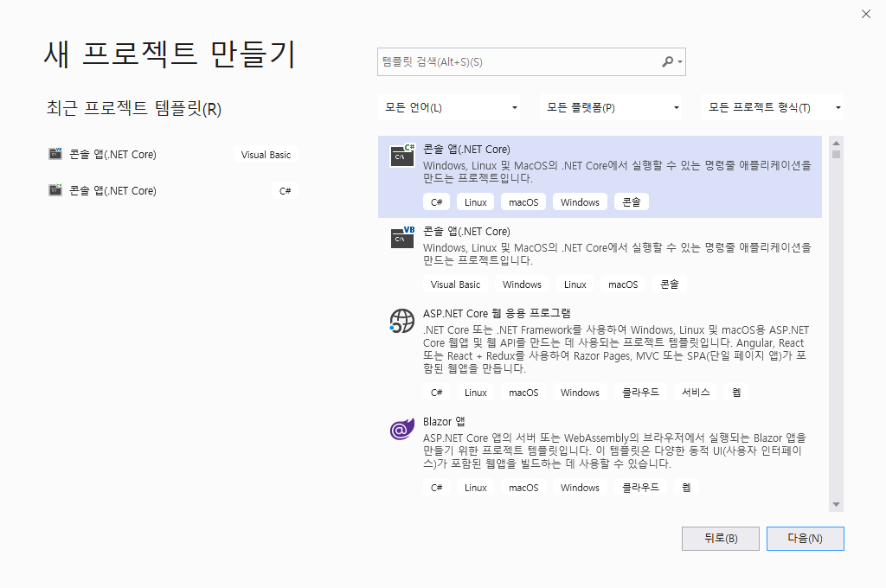Click the macOS tag of first console template
The height and width of the screenshot is (588, 886).
[523, 201]
